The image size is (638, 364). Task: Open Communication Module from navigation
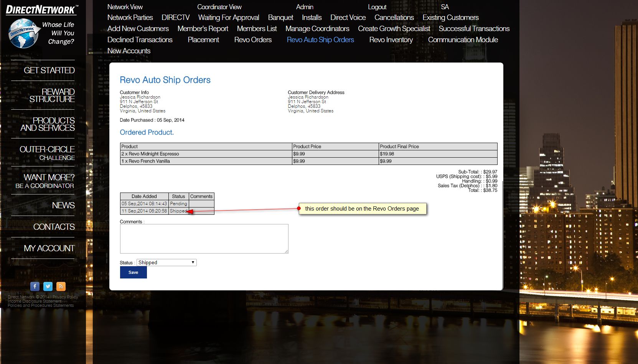pos(463,40)
